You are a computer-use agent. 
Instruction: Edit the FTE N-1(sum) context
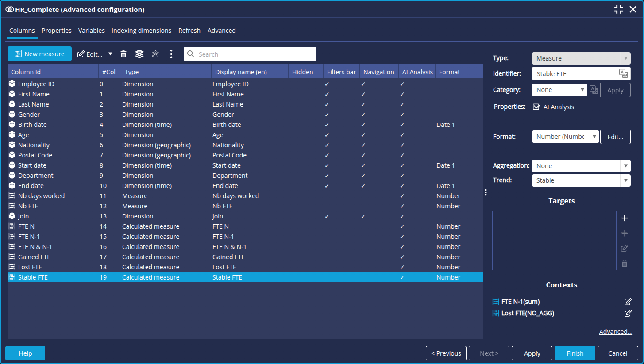[x=628, y=302]
